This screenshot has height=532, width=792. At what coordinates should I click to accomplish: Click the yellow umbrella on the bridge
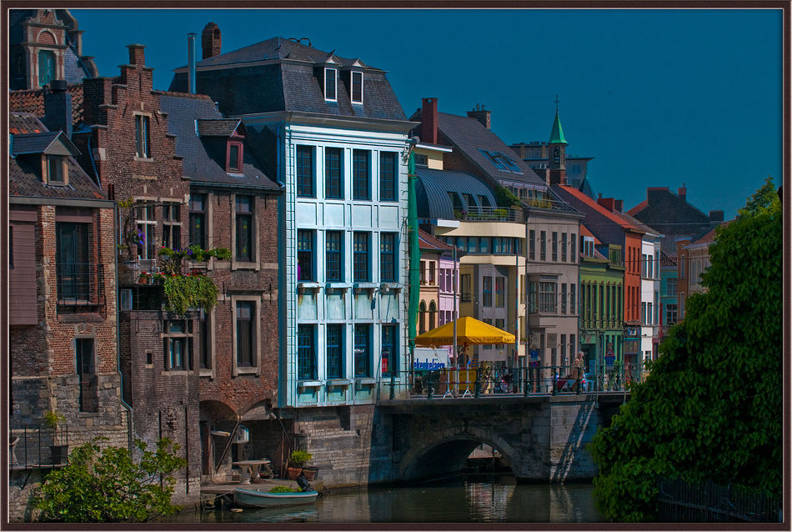click(x=464, y=332)
